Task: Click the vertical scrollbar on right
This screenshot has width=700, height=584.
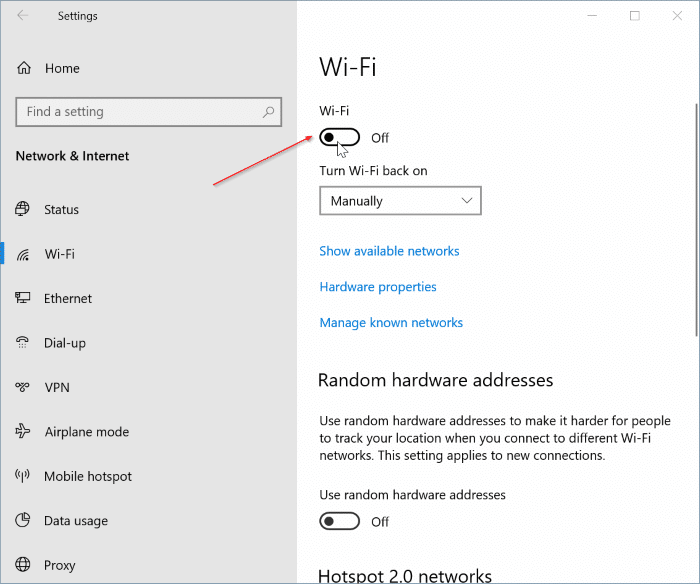Action: (x=696, y=220)
